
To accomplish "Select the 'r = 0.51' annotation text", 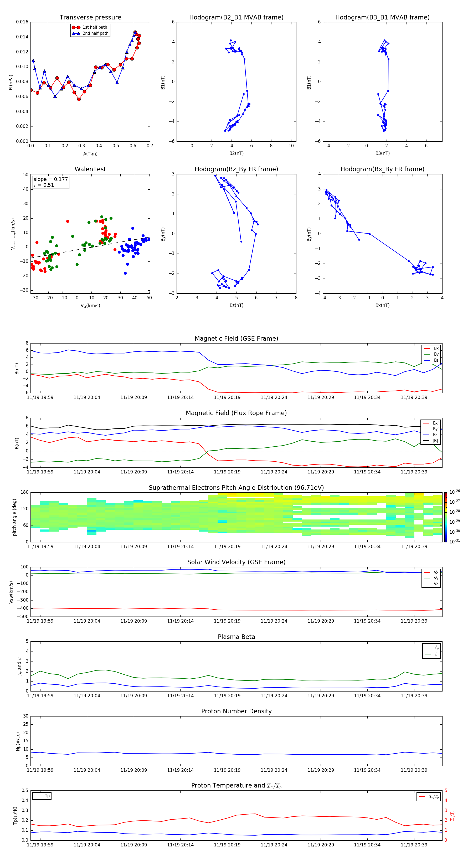I will (44, 185).
